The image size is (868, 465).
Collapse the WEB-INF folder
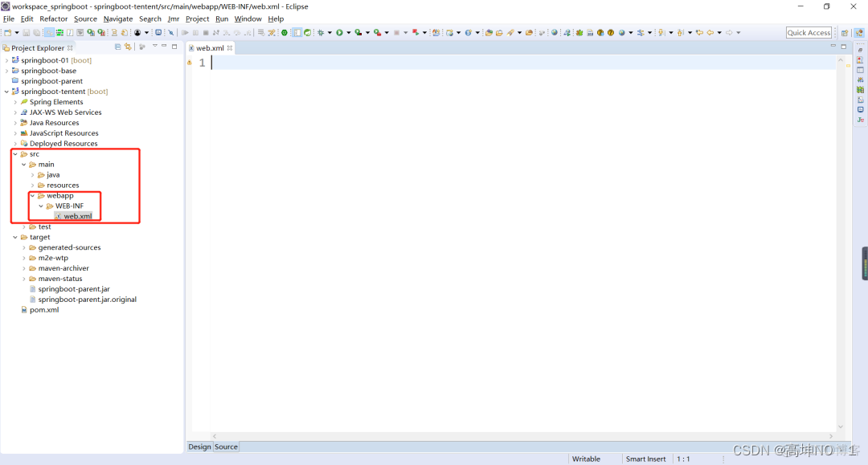pos(41,206)
